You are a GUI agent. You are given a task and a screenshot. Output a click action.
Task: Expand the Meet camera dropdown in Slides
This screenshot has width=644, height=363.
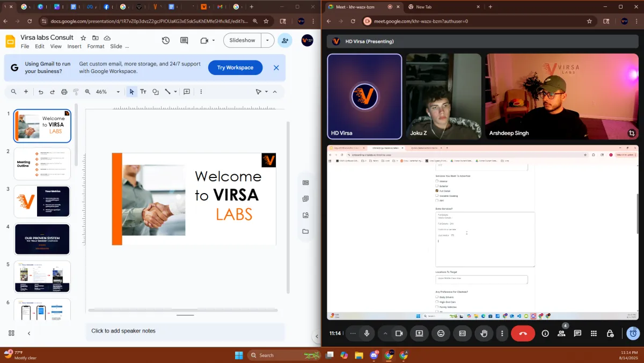click(213, 41)
